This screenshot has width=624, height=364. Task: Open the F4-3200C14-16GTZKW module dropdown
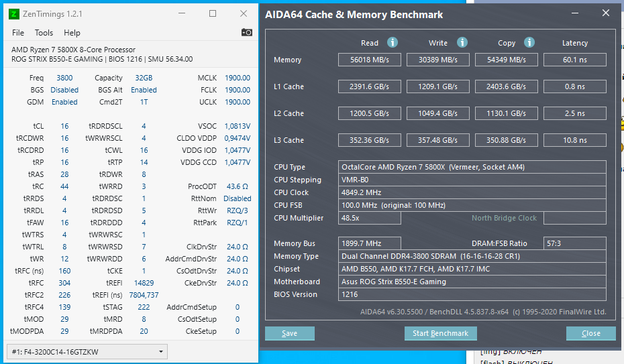pyautogui.click(x=87, y=352)
